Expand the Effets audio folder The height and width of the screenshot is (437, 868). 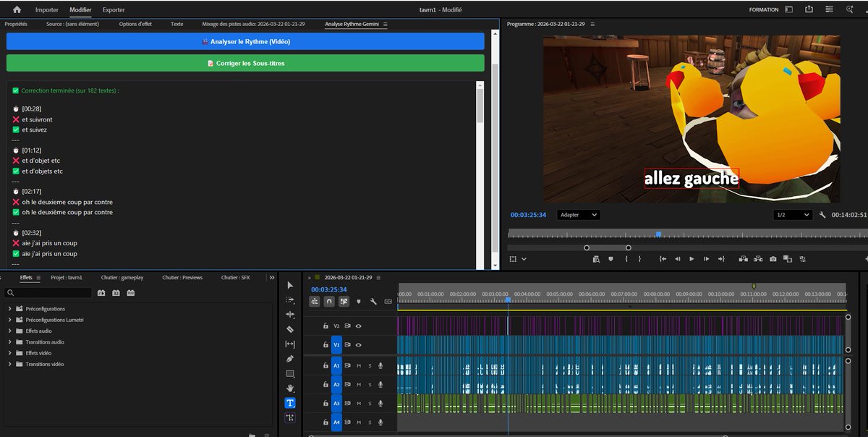click(10, 331)
